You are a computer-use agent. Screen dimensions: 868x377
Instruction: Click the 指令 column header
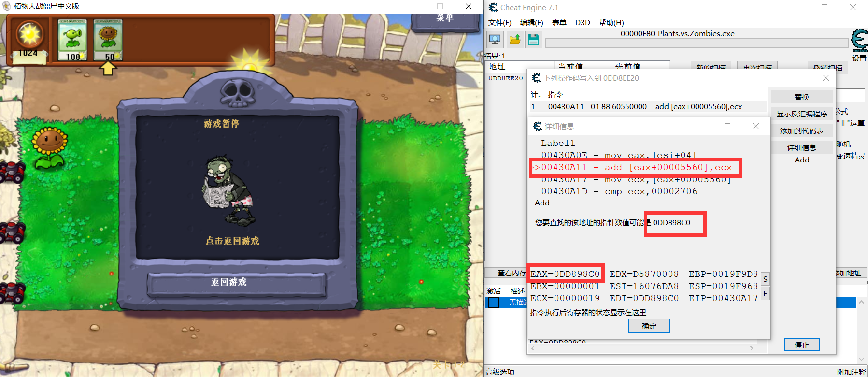pyautogui.click(x=555, y=94)
